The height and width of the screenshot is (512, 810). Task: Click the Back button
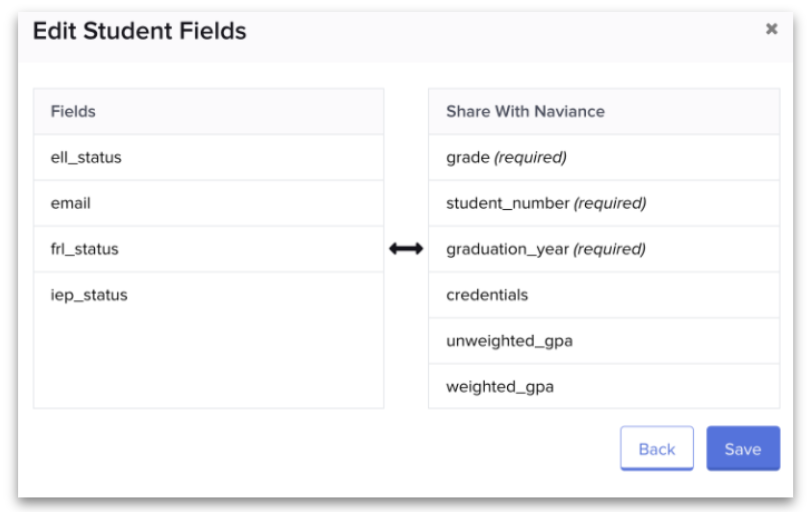coord(656,449)
